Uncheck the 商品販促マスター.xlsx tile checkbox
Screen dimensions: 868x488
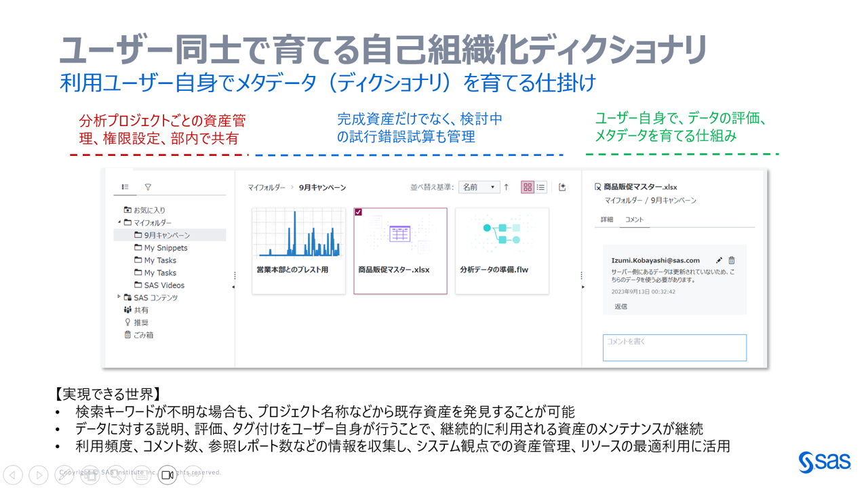(x=358, y=212)
